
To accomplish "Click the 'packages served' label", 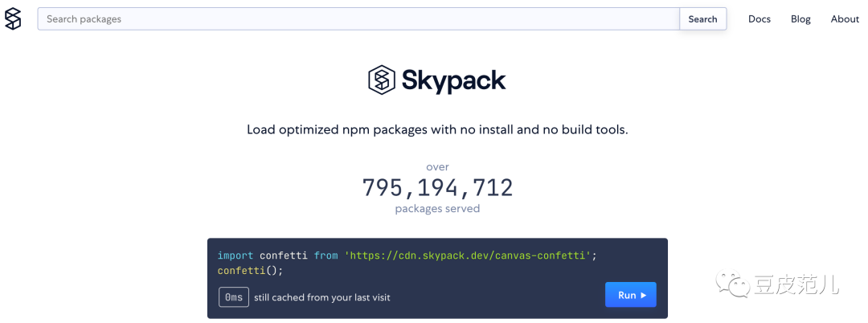I will [437, 209].
